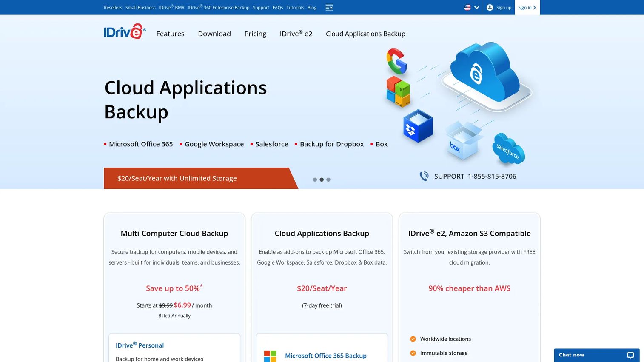
Task: Open the Microsoft Office 365 Backup link
Action: coord(326,356)
